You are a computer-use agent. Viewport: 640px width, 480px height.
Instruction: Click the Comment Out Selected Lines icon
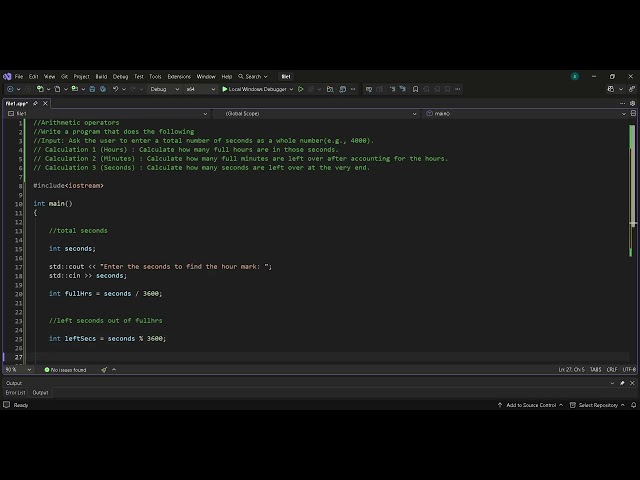(x=369, y=89)
